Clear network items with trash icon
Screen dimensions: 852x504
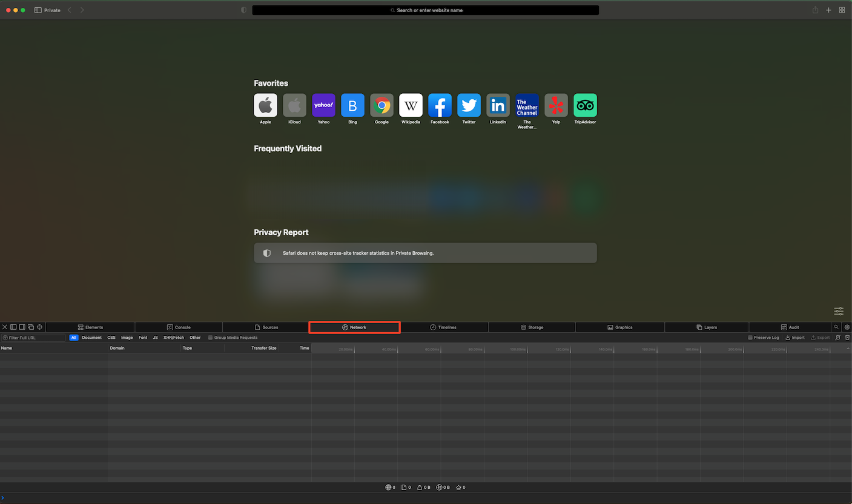(x=847, y=338)
